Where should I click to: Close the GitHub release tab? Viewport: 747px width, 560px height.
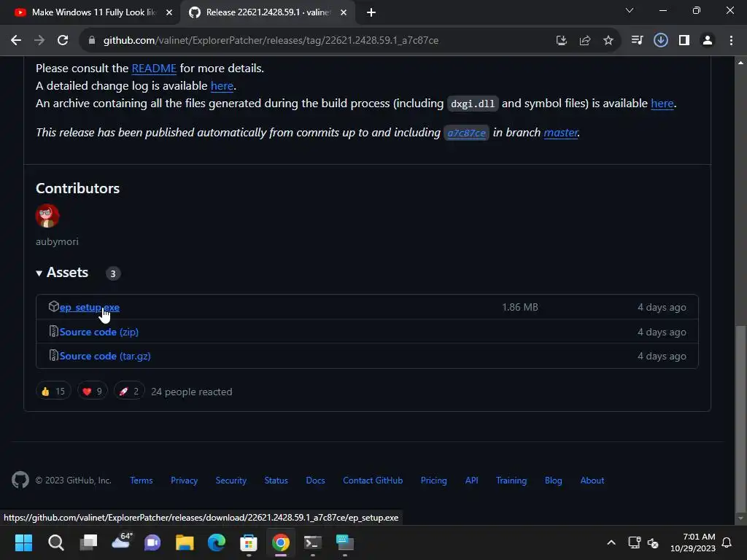coord(344,12)
